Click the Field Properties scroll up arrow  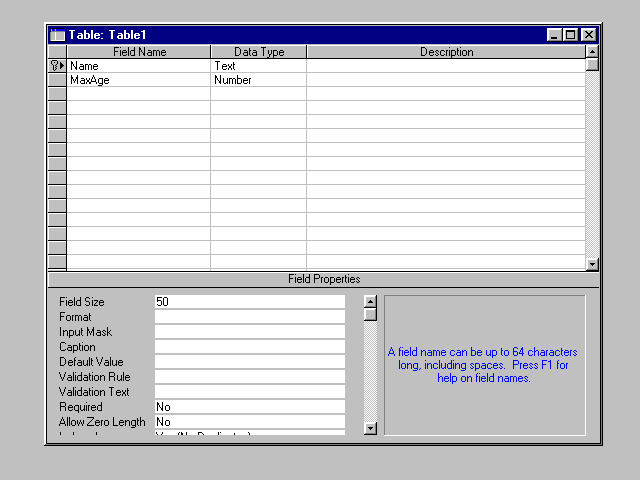click(370, 301)
